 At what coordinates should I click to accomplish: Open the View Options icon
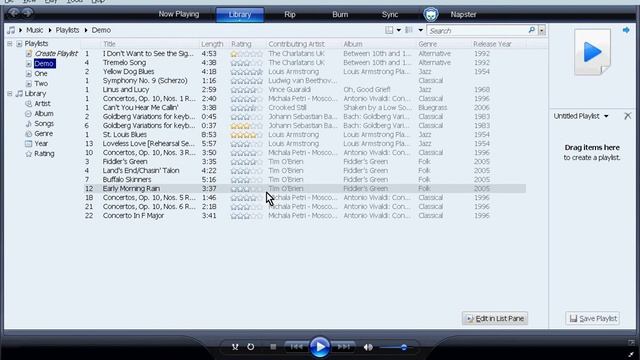409,30
